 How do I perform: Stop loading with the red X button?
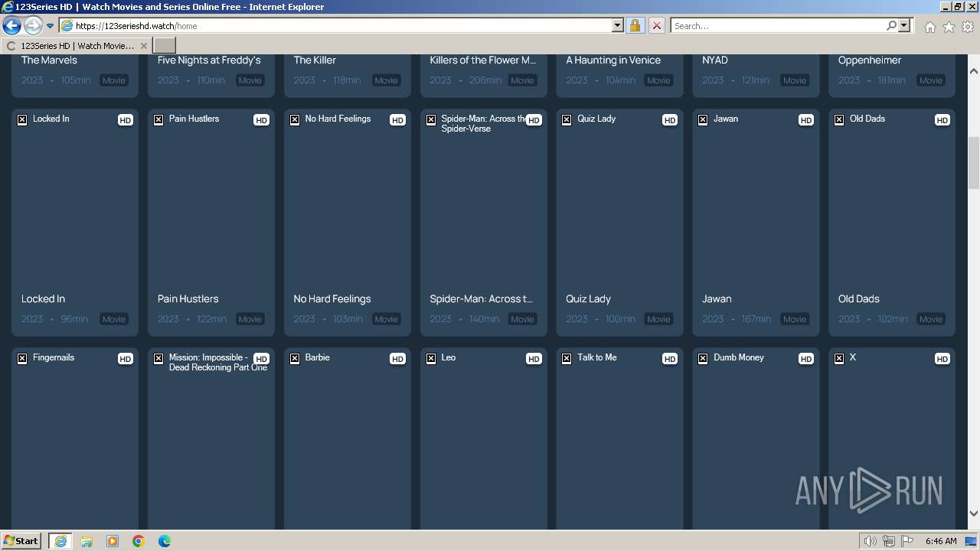656,26
